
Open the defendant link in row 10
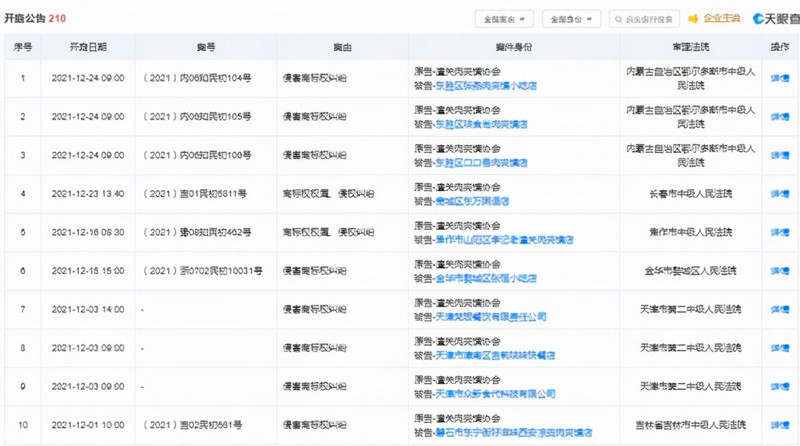(513, 433)
